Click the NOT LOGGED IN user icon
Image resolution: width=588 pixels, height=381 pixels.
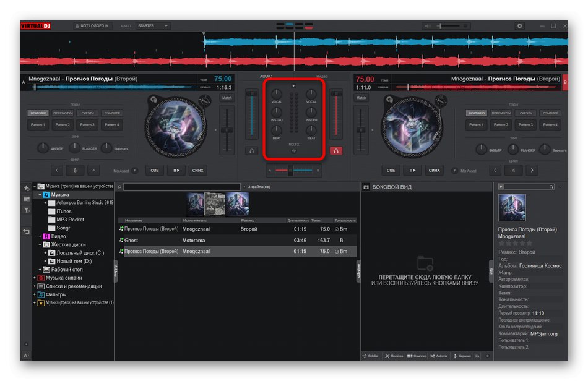point(77,26)
